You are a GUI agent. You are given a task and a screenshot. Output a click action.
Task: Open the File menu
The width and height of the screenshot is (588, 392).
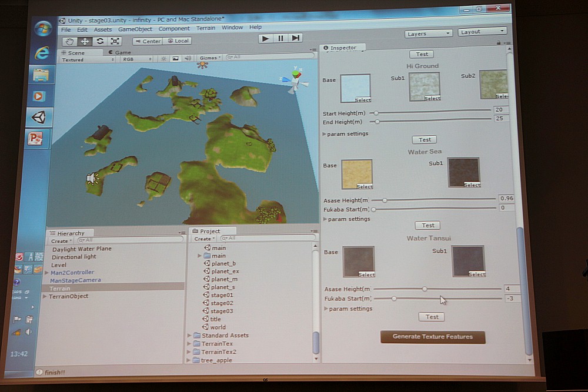point(66,29)
